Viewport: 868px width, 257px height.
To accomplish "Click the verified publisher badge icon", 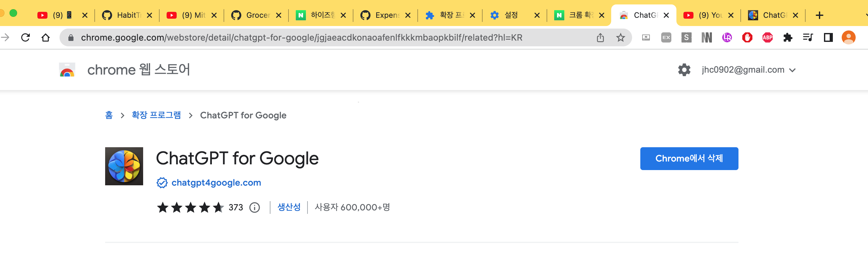I will (x=162, y=183).
